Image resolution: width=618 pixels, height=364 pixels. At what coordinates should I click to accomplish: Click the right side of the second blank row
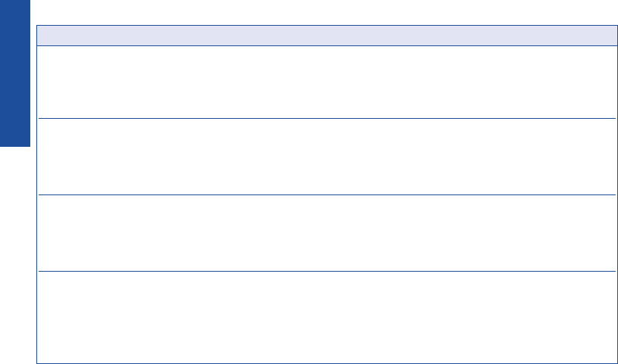[583, 157]
